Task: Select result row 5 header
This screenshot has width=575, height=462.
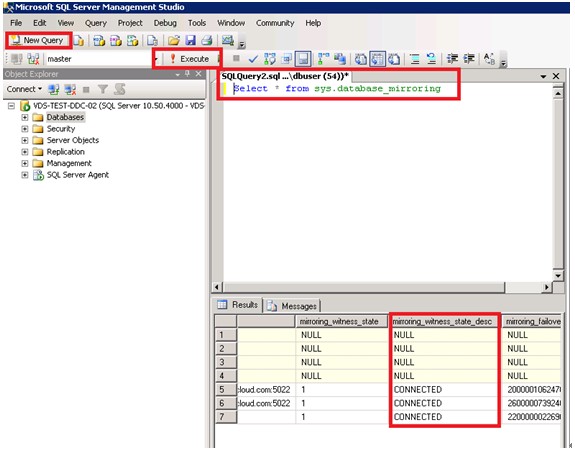Action: click(x=226, y=389)
